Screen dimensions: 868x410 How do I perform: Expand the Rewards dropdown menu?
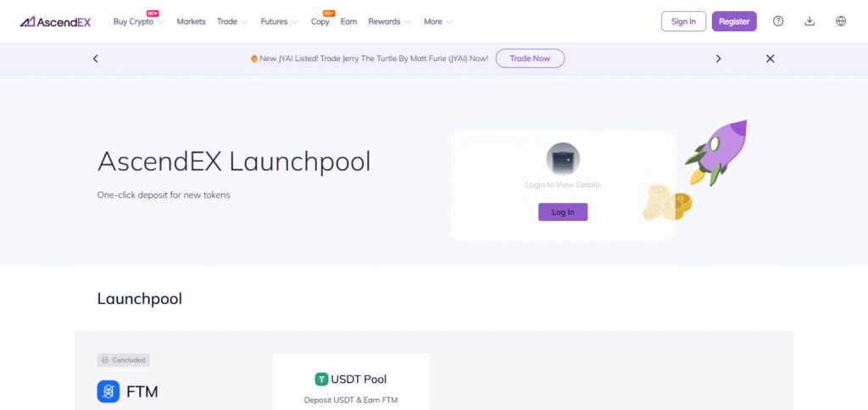[x=390, y=21]
